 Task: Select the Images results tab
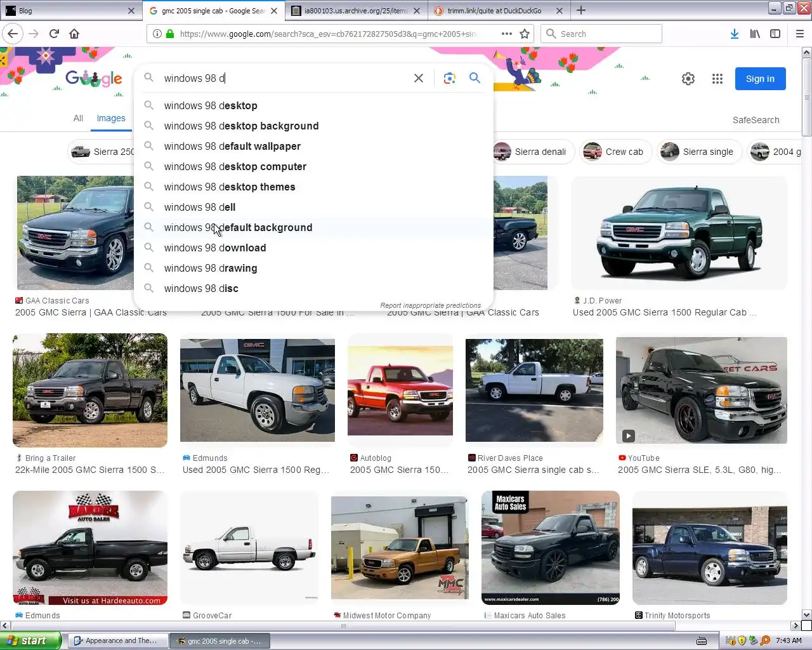tap(111, 118)
